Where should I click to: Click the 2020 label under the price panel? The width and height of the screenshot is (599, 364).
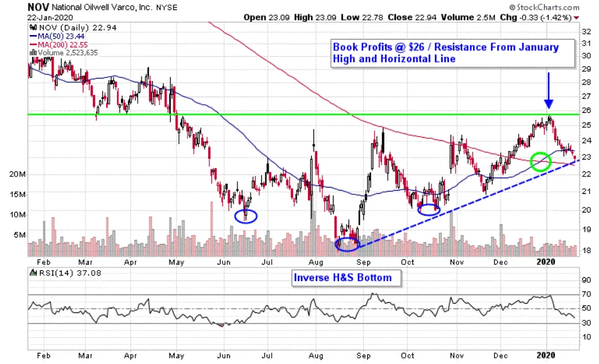(545, 262)
